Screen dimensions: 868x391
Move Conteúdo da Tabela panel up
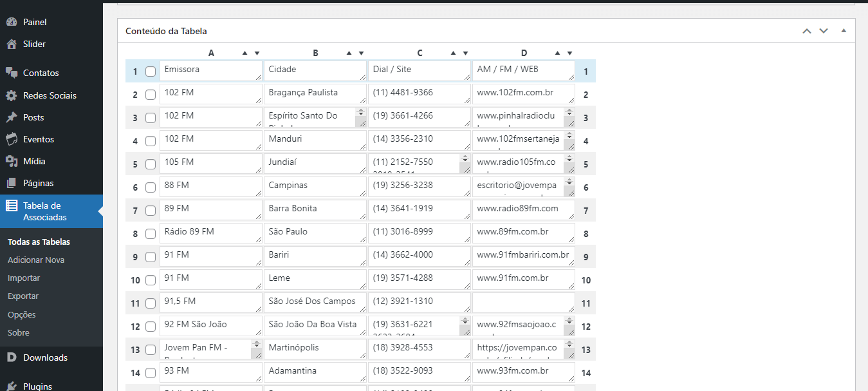[807, 31]
